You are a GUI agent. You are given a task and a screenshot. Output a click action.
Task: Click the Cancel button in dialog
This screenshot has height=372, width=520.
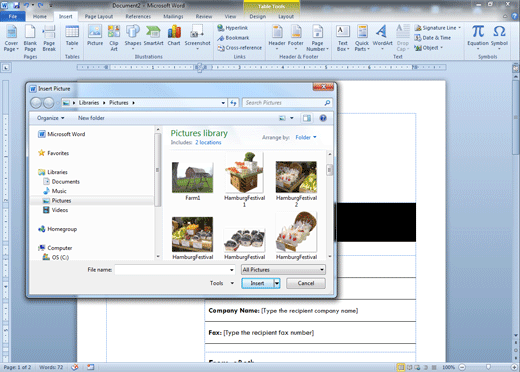click(x=306, y=283)
